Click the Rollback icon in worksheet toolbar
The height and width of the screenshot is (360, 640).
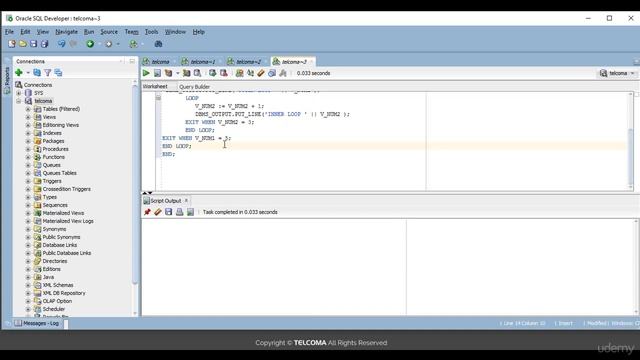click(x=224, y=73)
